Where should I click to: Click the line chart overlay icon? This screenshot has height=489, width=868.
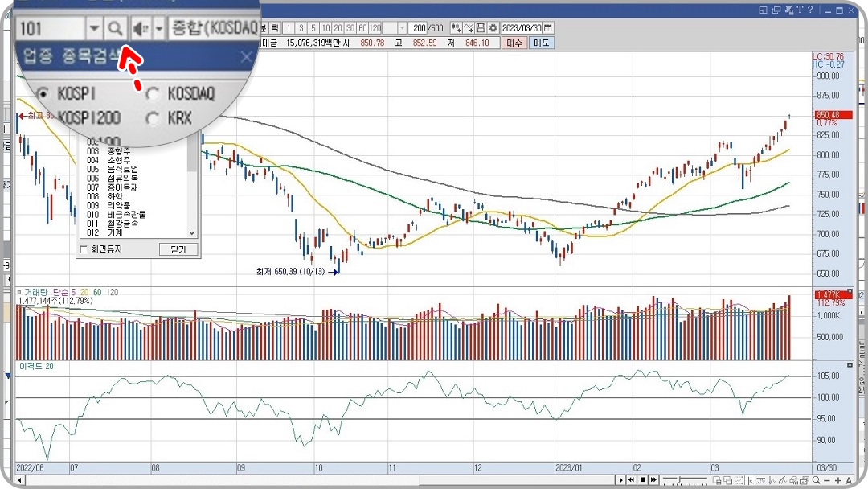[469, 27]
